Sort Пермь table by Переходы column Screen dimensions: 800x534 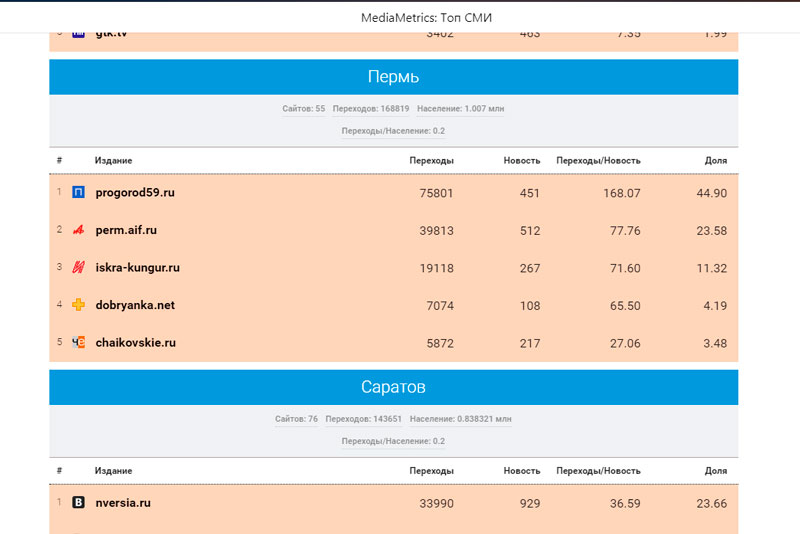[x=431, y=160]
